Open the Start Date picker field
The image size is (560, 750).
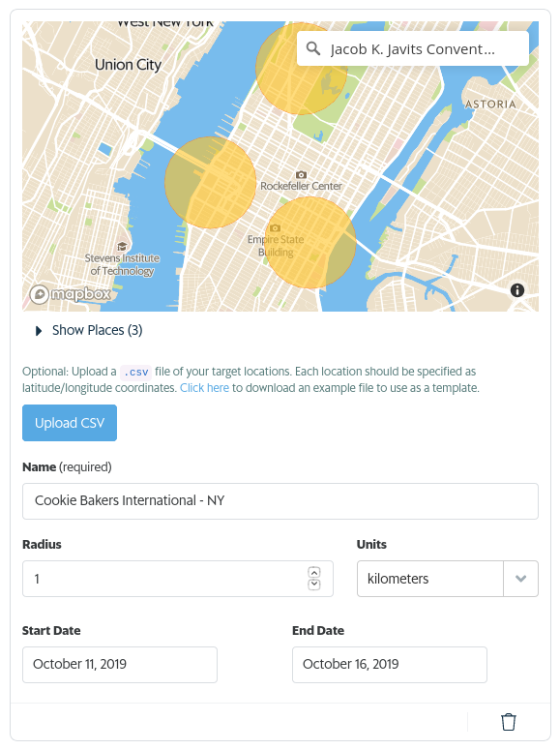(120, 665)
